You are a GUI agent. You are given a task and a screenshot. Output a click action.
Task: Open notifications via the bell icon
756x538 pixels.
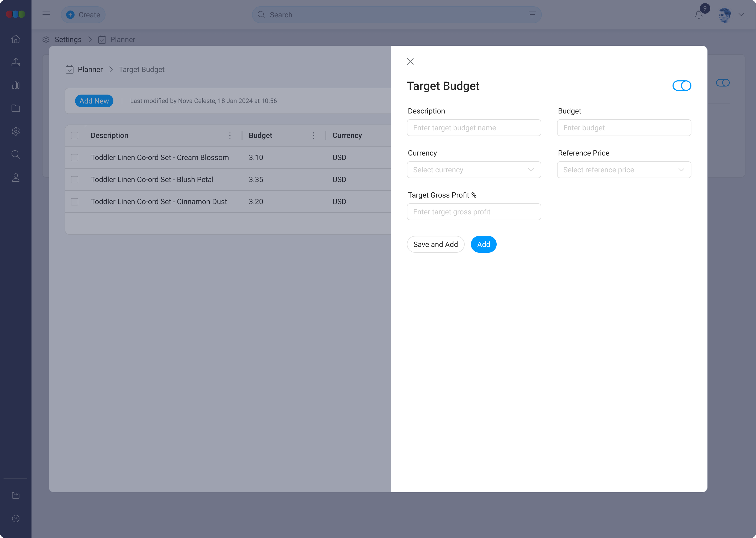[699, 14]
